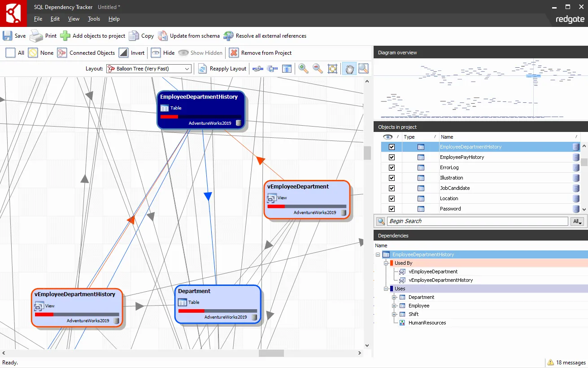Click the Fit diagram to window icon
Viewport: 588px width, 368px height.
(332, 68)
